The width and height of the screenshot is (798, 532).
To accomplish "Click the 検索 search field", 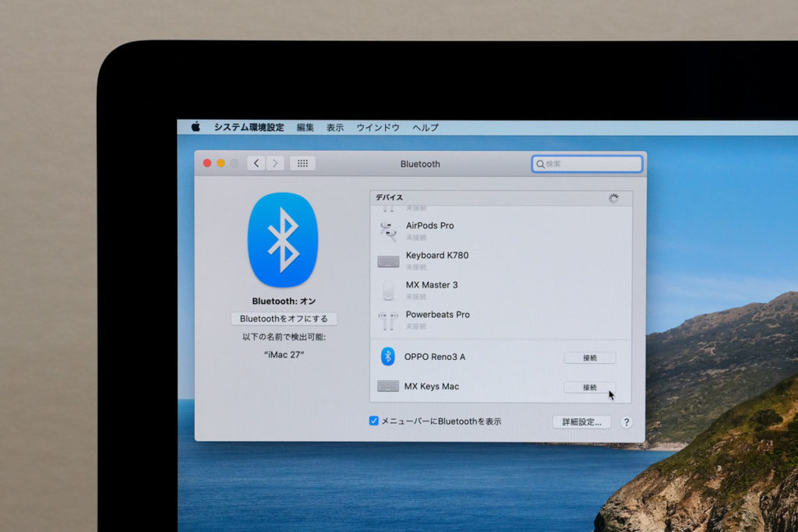I will click(x=587, y=164).
